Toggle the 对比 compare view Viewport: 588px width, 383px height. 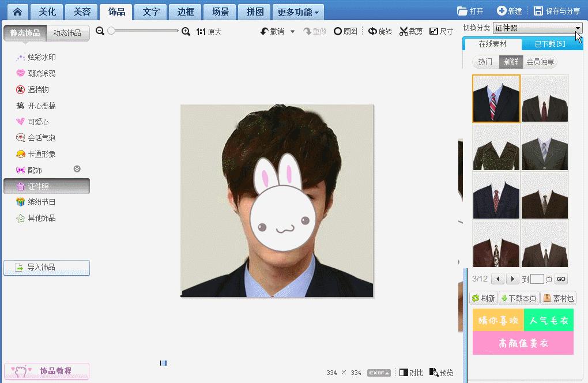411,373
